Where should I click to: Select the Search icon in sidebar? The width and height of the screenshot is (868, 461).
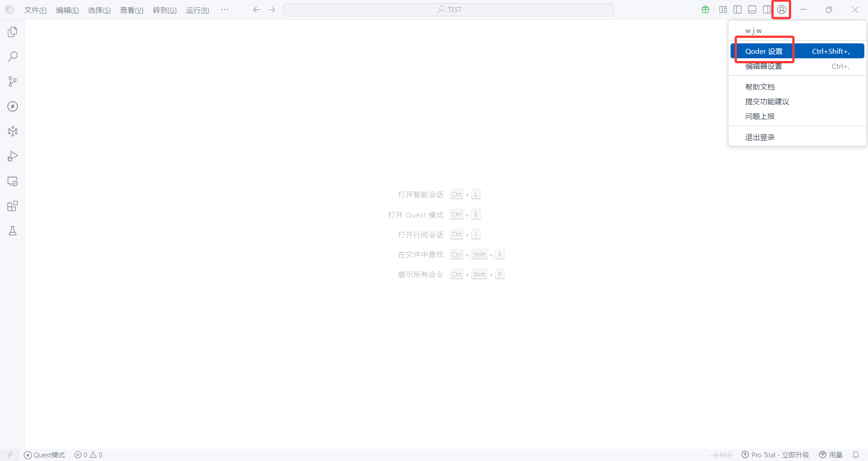[12, 56]
